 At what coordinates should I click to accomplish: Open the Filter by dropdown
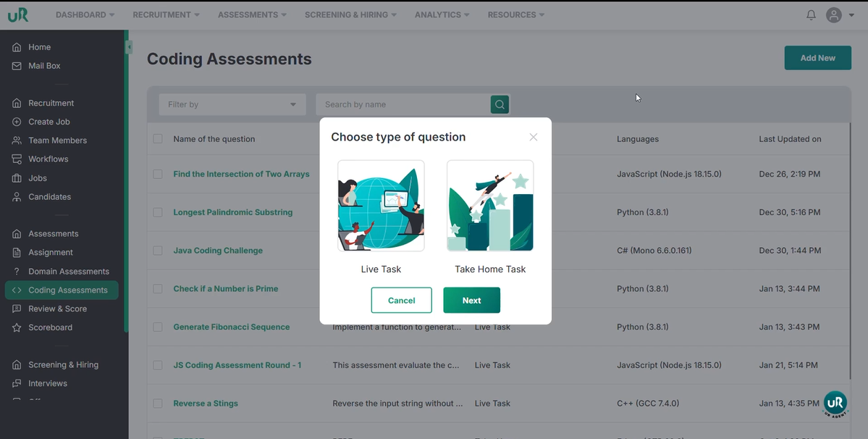click(x=232, y=104)
